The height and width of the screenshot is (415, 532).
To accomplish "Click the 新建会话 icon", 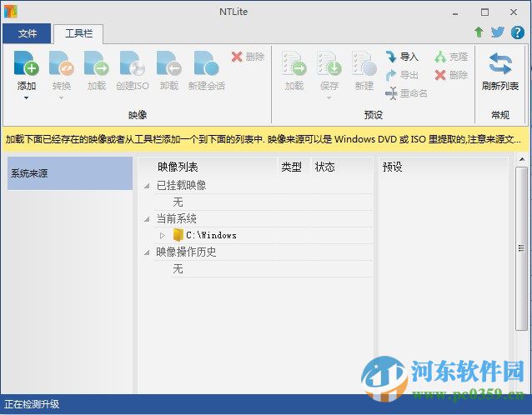I will pos(206,63).
